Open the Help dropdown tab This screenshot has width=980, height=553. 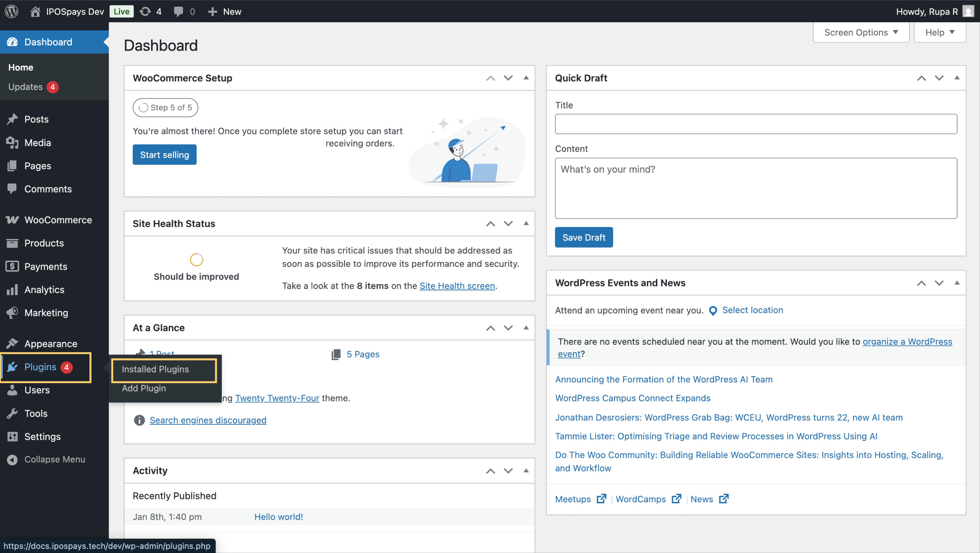[939, 32]
